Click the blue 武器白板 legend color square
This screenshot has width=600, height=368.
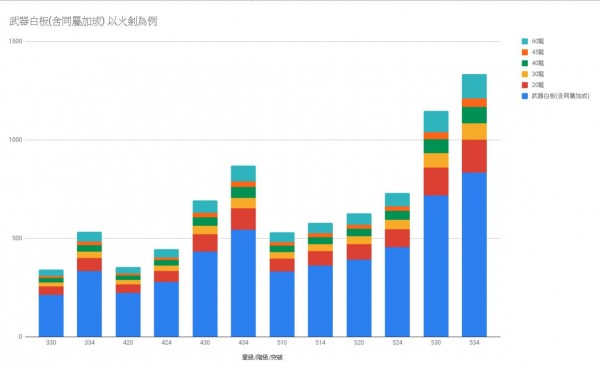[525, 96]
